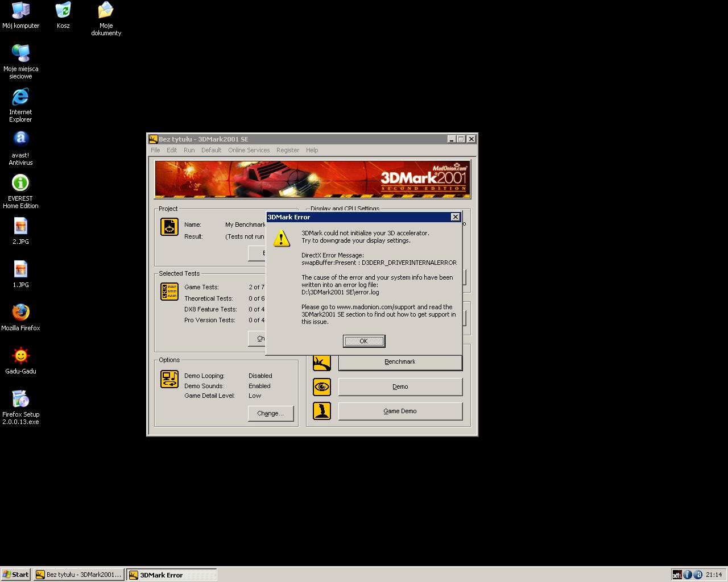
Task: Select avast! Antivirus desktop icon
Action: click(x=20, y=148)
